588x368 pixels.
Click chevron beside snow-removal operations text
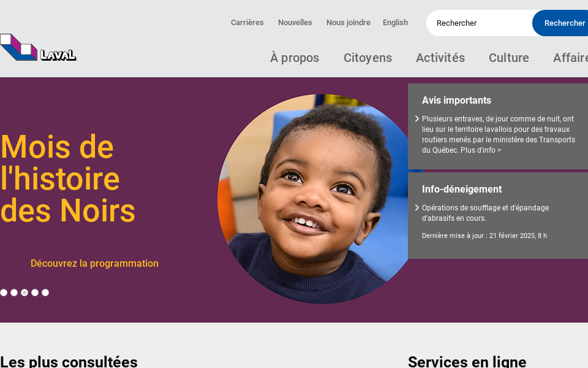point(417,208)
